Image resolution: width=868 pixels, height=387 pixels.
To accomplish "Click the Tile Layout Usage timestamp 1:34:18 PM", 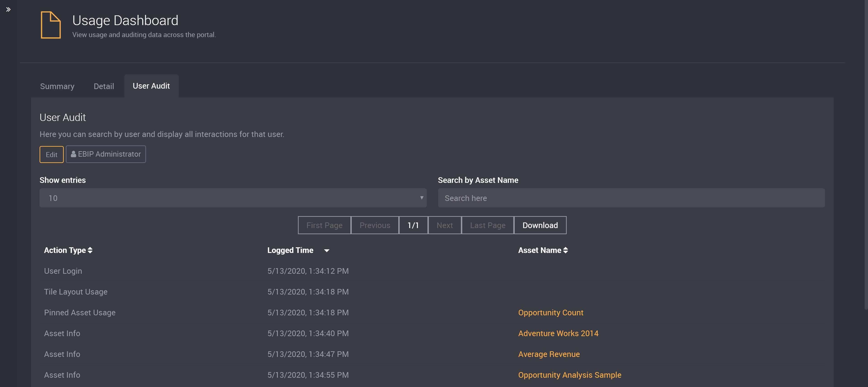I will pyautogui.click(x=308, y=292).
